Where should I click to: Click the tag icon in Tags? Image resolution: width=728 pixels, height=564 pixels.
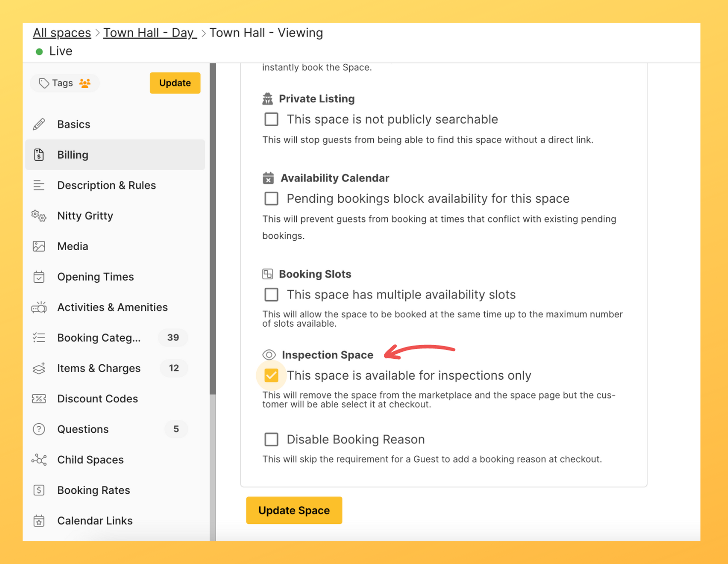coord(44,83)
